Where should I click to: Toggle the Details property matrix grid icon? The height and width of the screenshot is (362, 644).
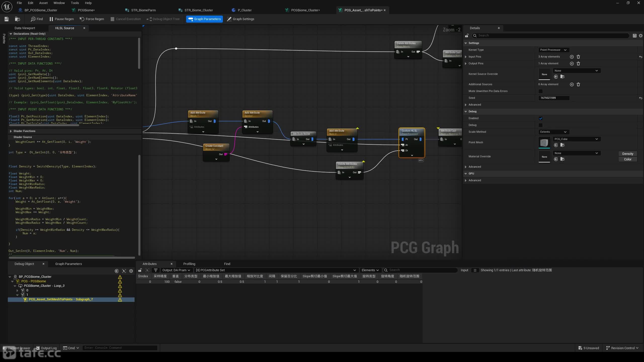pyautogui.click(x=634, y=35)
